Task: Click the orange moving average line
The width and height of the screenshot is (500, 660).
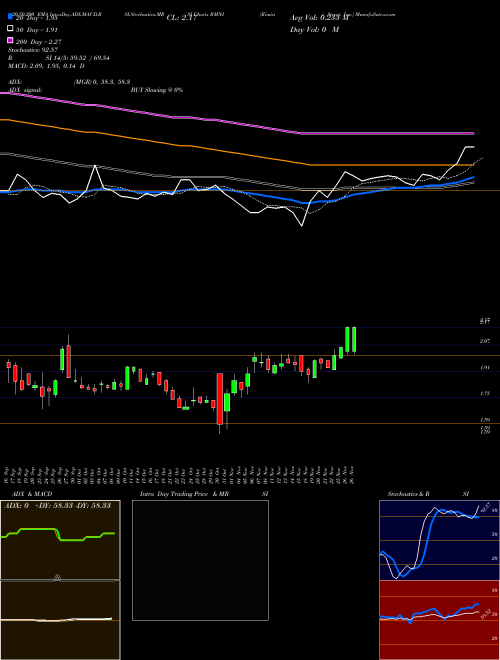Action: [237, 152]
